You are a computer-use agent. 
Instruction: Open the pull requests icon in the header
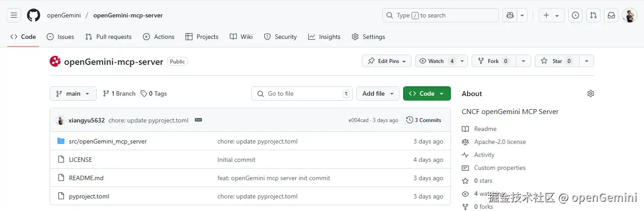pyautogui.click(x=593, y=15)
